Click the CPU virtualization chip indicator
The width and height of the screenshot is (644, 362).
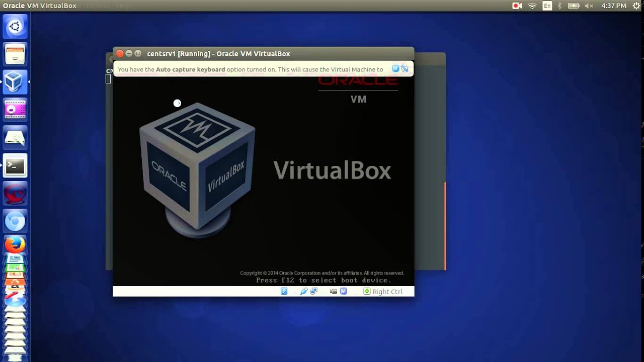pyautogui.click(x=344, y=292)
